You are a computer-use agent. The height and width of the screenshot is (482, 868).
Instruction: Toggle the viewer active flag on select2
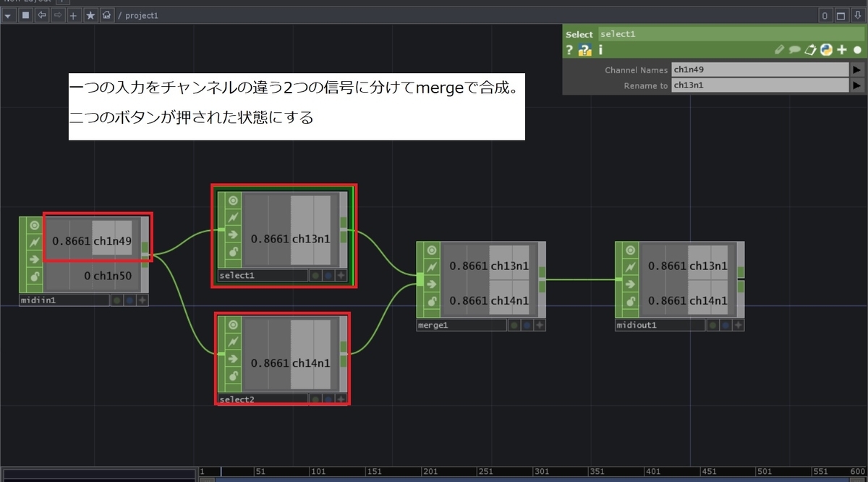[233, 325]
